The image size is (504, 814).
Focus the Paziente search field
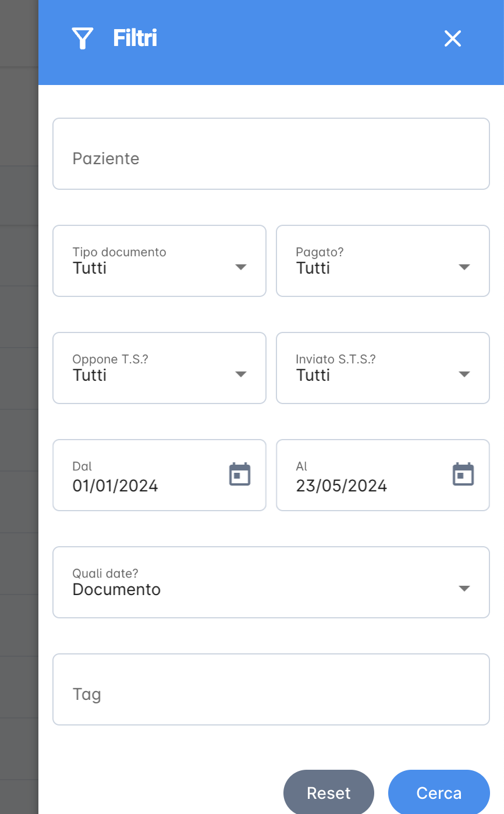point(271,154)
